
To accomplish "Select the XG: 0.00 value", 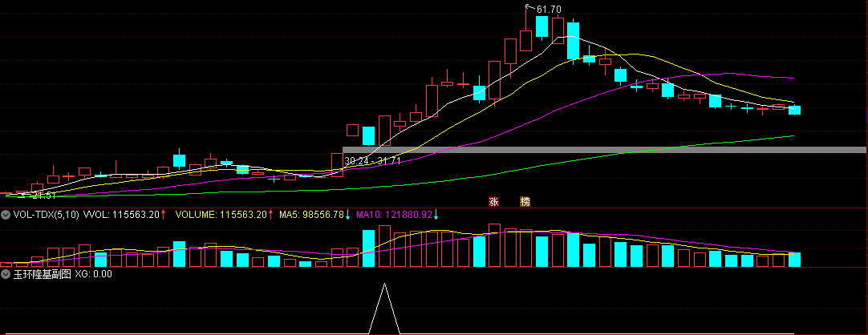I will [x=94, y=273].
